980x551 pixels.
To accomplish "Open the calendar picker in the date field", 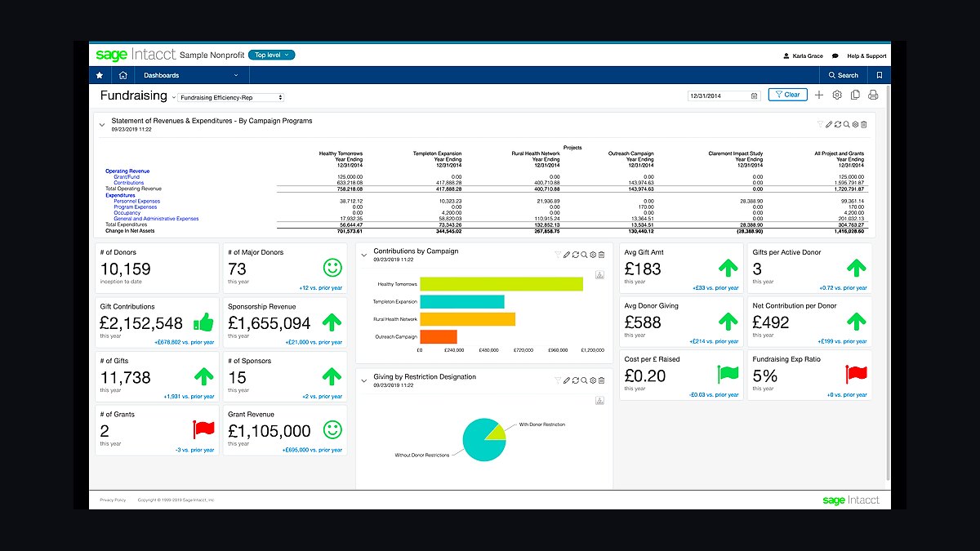I will coord(754,96).
